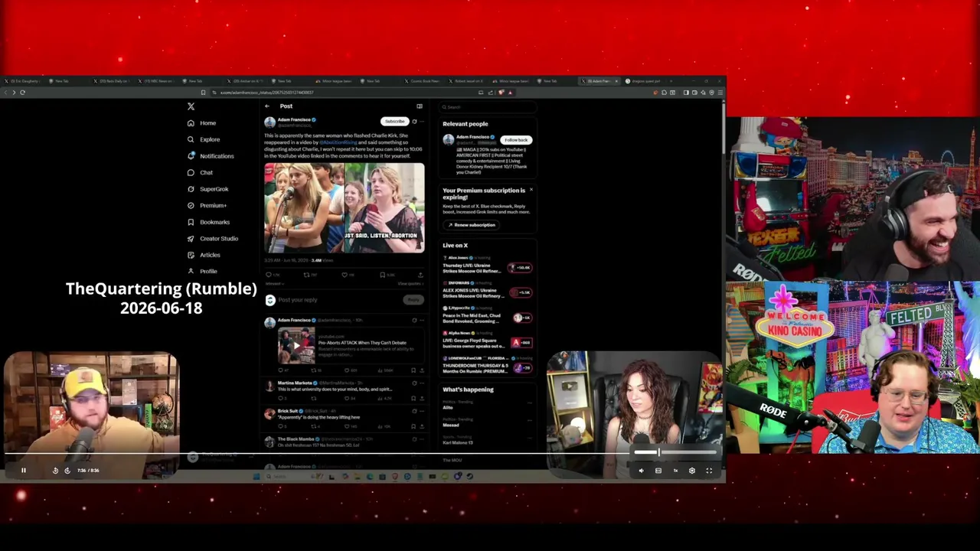Play the Pro-Aborts ATTACK YouTube video thumbnail

[x=296, y=346]
